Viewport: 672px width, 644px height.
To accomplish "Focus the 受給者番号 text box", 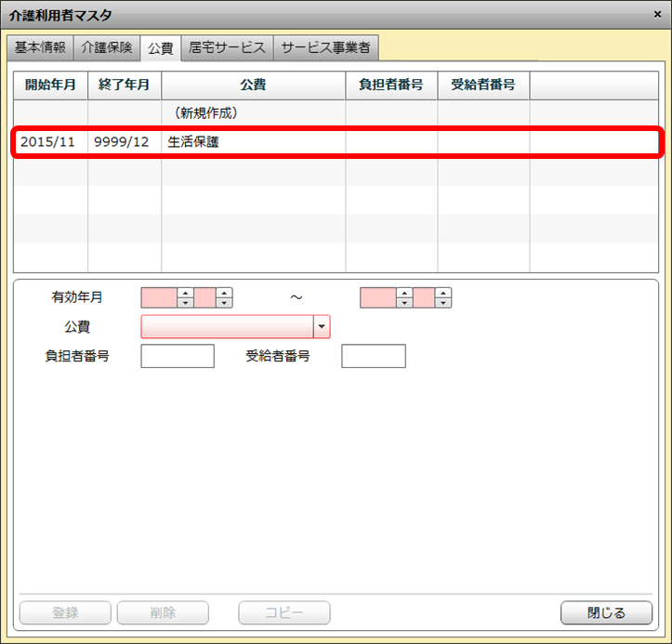I will point(373,356).
